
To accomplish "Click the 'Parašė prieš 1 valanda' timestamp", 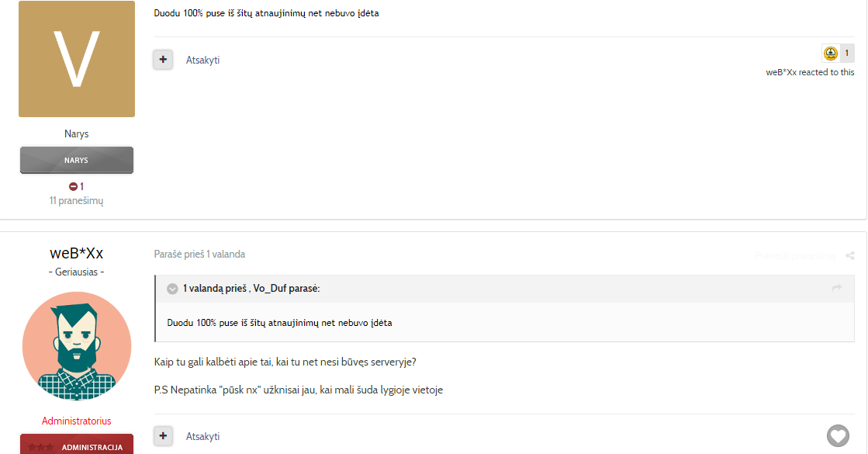I will click(x=199, y=254).
